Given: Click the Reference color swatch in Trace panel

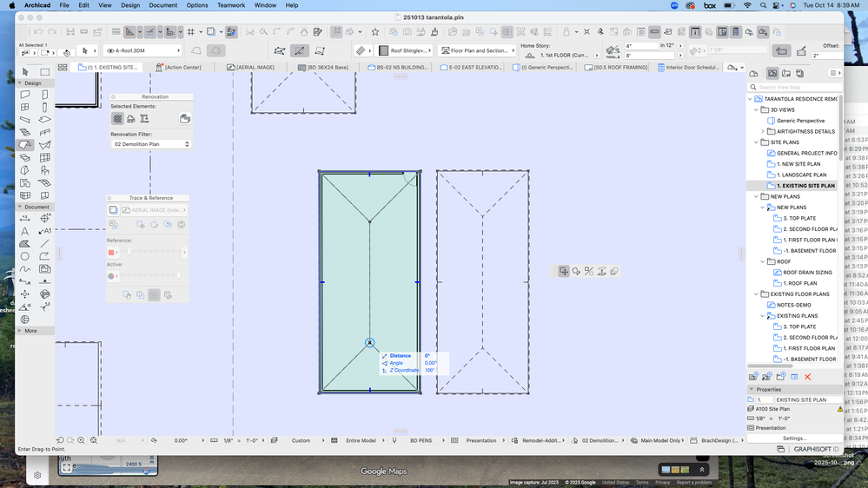Looking at the screenshot, I should [111, 253].
